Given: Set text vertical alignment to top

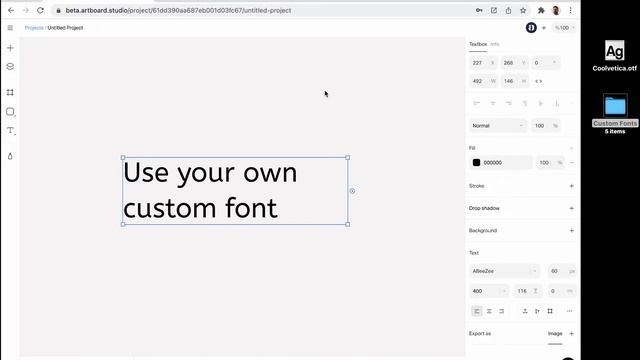Looking at the screenshot, I should [x=525, y=311].
